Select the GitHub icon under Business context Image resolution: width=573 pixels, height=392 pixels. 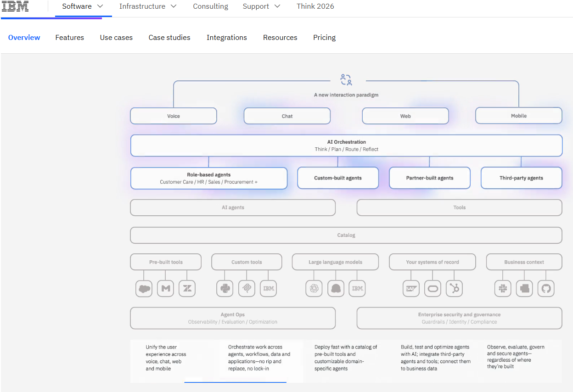pos(546,288)
